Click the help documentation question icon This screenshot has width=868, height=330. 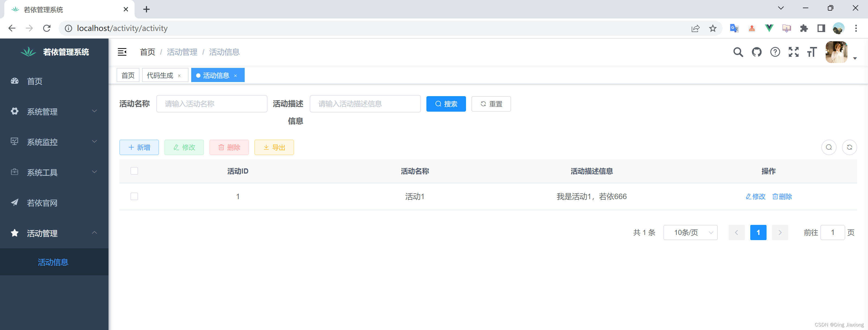pyautogui.click(x=775, y=52)
